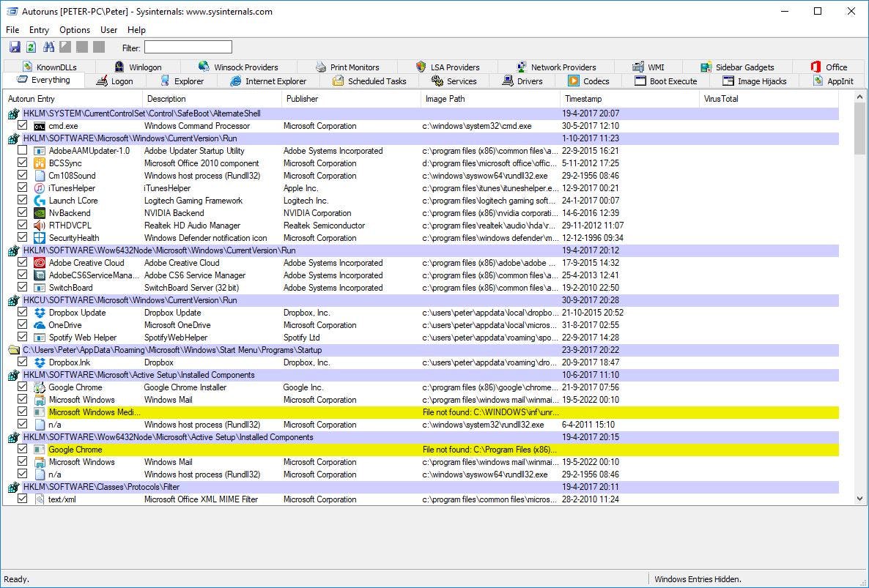Uncheck the cmd.exe autorun entry
This screenshot has height=588, width=869.
23,126
